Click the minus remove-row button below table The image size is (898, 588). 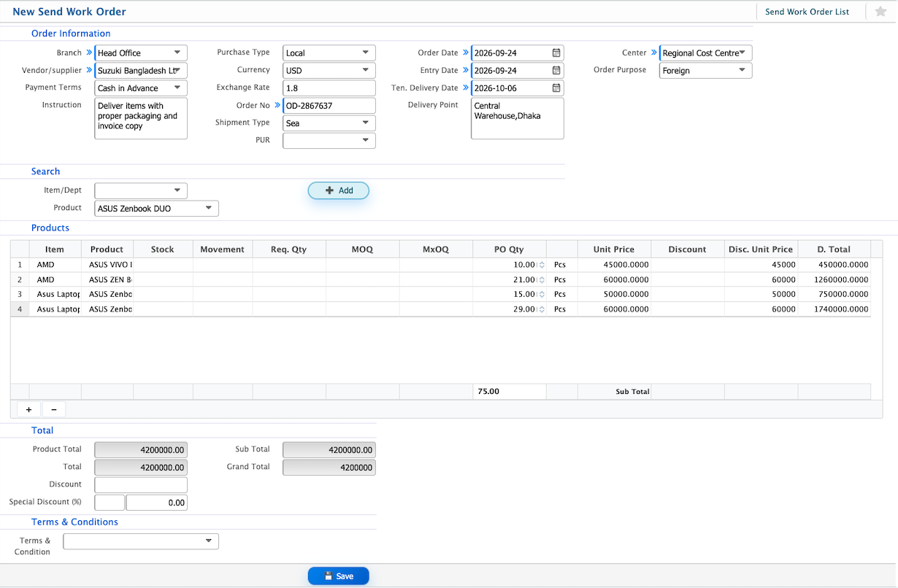54,409
